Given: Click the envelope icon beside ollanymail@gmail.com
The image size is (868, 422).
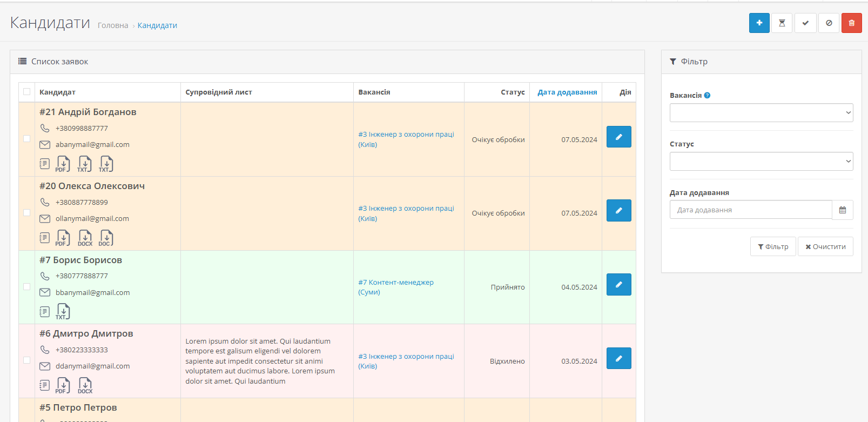Looking at the screenshot, I should point(45,219).
